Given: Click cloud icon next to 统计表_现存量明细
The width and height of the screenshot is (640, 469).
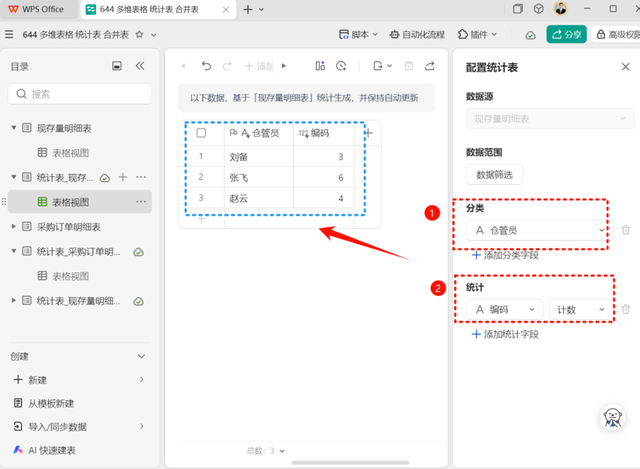Looking at the screenshot, I should pos(139,301).
